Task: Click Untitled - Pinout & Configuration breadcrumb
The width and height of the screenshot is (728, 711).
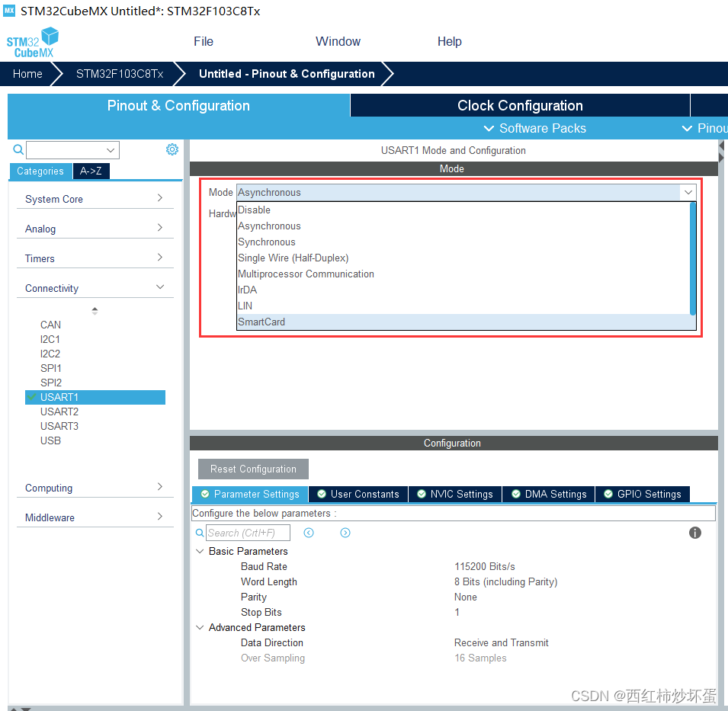Action: 287,74
